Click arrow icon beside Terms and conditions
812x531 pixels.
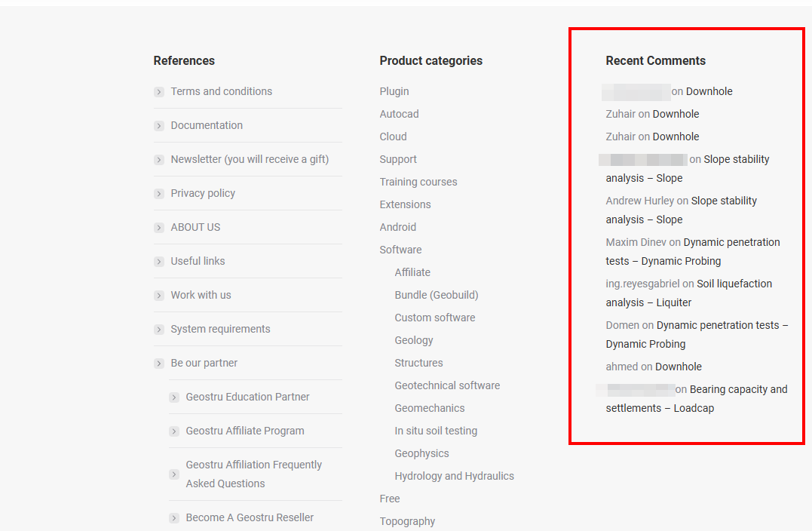click(159, 92)
